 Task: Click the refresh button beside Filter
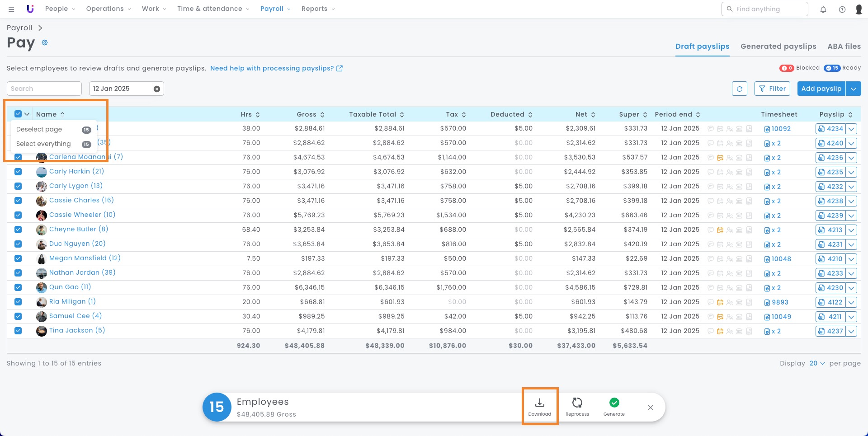click(739, 89)
